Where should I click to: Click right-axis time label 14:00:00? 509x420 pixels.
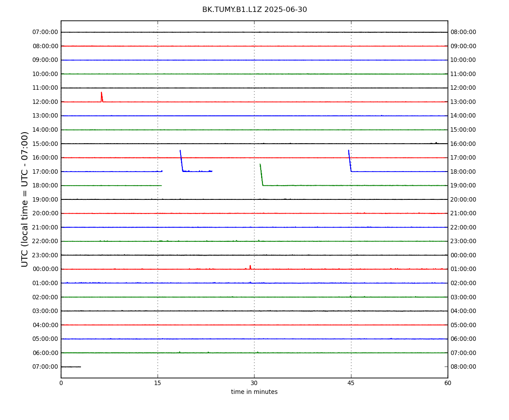[463, 116]
